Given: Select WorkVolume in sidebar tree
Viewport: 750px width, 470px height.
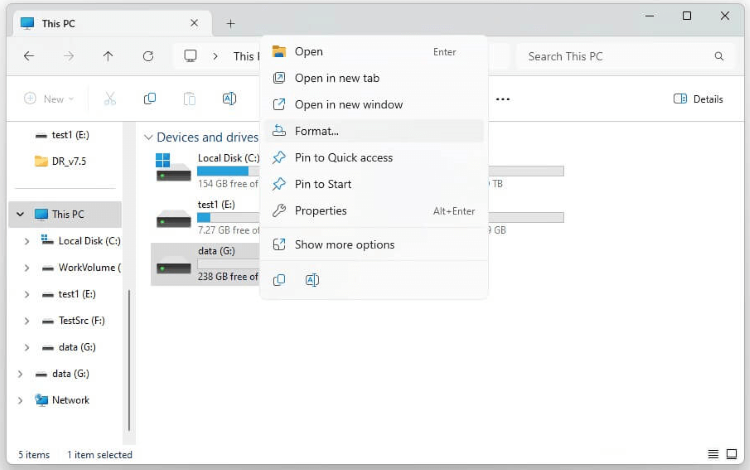Looking at the screenshot, I should (x=81, y=268).
